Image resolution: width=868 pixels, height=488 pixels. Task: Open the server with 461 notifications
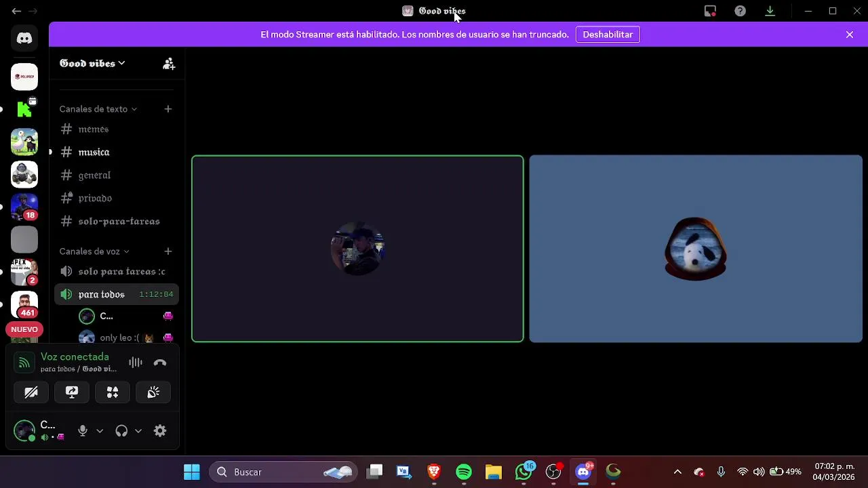(24, 304)
